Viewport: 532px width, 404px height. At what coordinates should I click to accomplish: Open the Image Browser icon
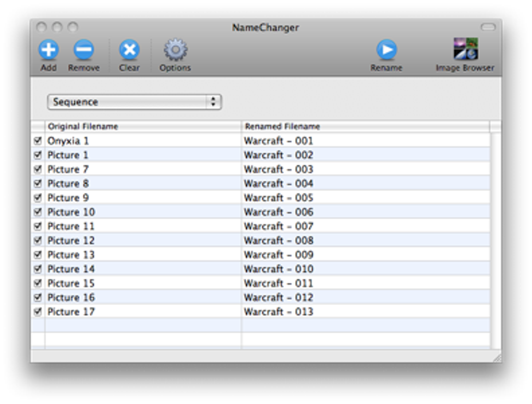[x=465, y=49]
